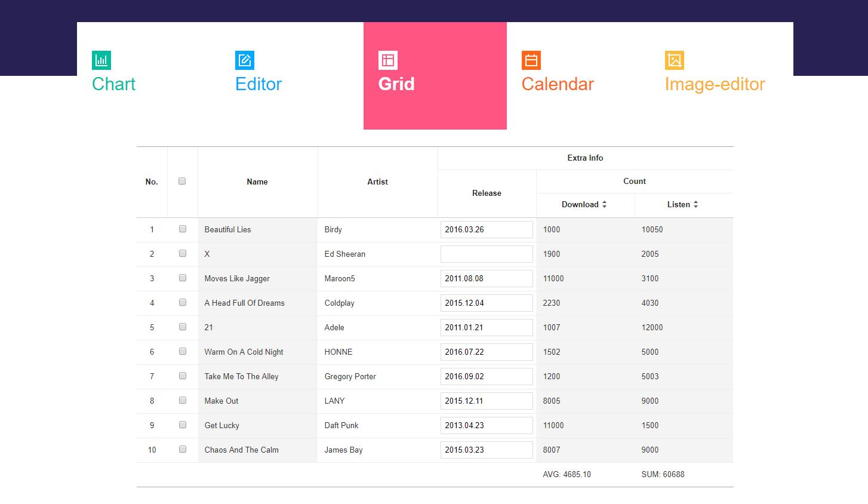This screenshot has height=504, width=868.
Task: Click the Maroon5 artist cell
Action: click(x=377, y=278)
